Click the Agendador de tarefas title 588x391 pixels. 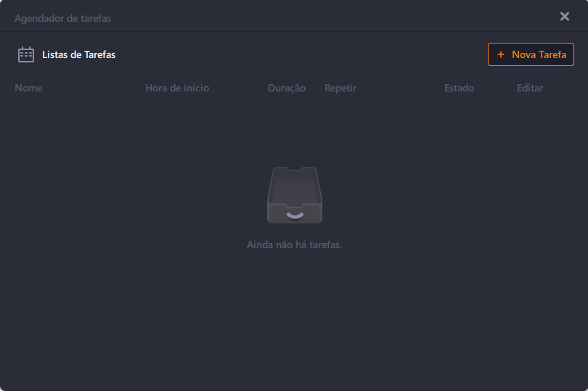click(62, 18)
